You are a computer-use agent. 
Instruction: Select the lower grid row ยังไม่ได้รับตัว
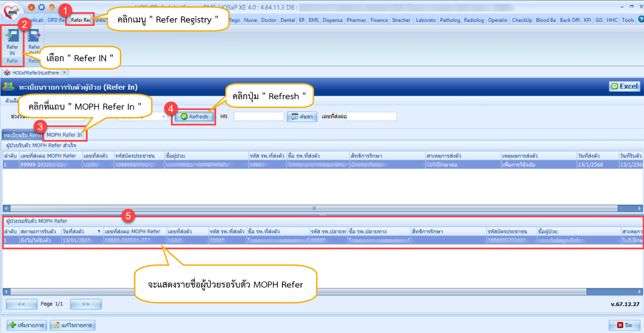click(x=322, y=240)
